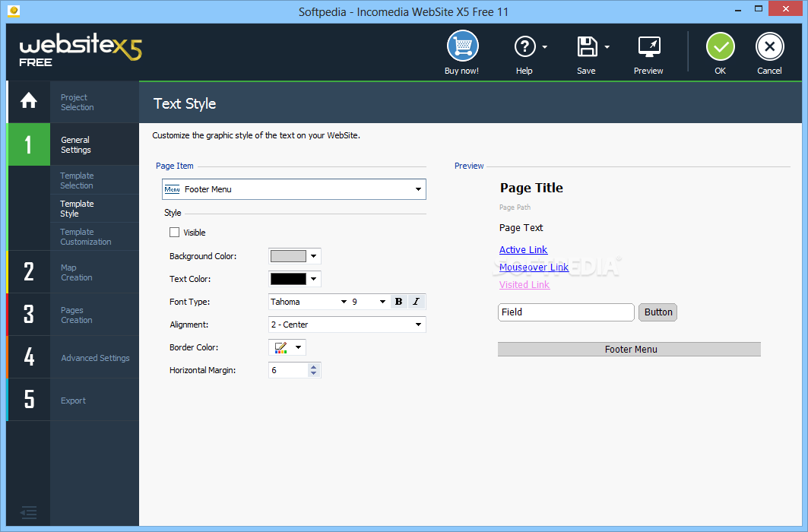Click the Cancel X icon

click(769, 47)
